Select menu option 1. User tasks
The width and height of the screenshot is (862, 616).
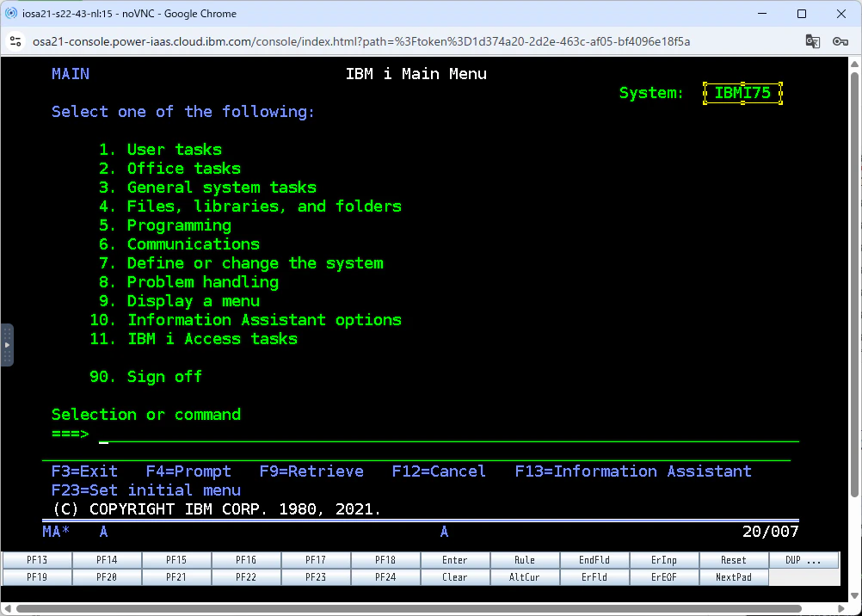click(161, 150)
